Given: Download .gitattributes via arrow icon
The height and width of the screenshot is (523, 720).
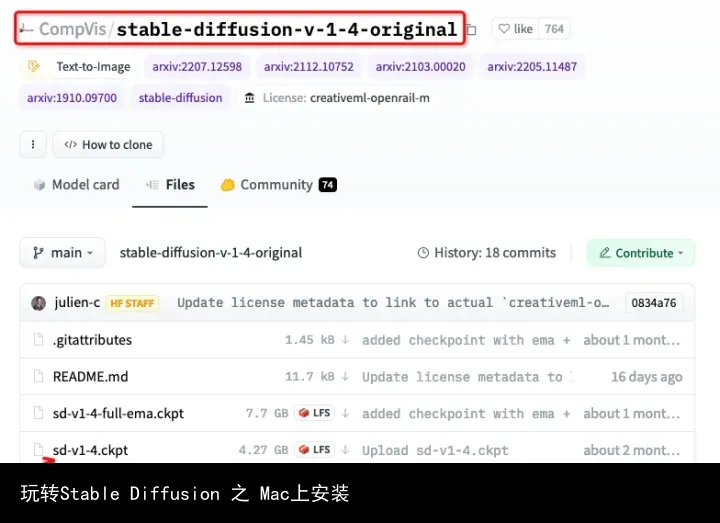Looking at the screenshot, I should (x=345, y=340).
